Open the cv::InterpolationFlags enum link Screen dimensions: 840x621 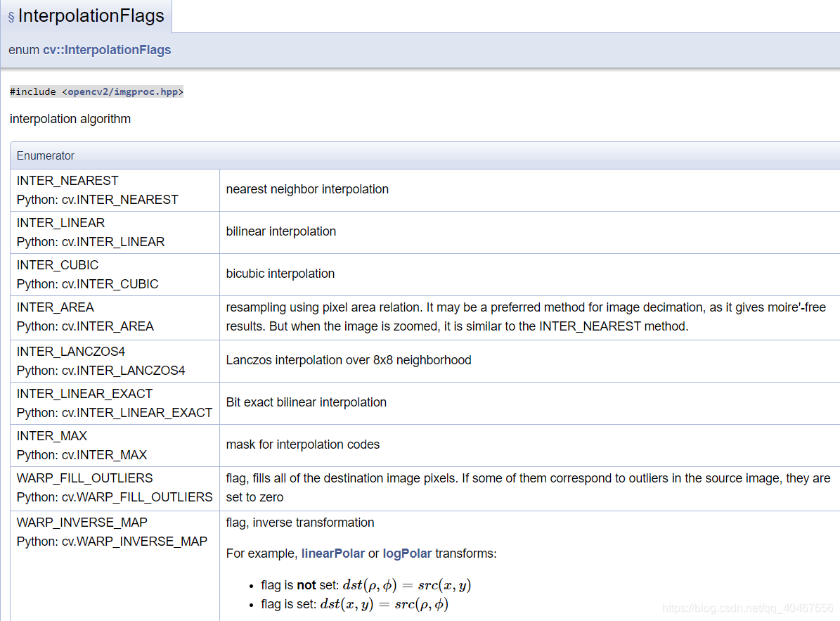(x=107, y=50)
